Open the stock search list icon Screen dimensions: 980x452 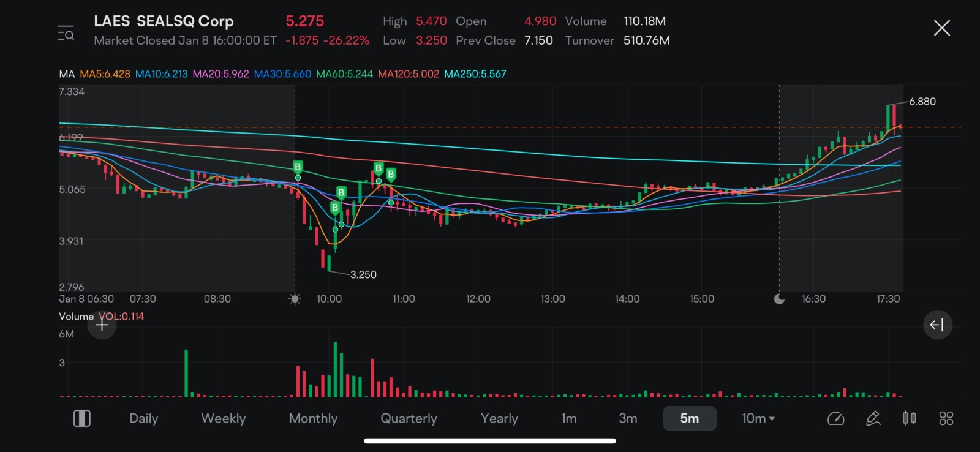[66, 33]
